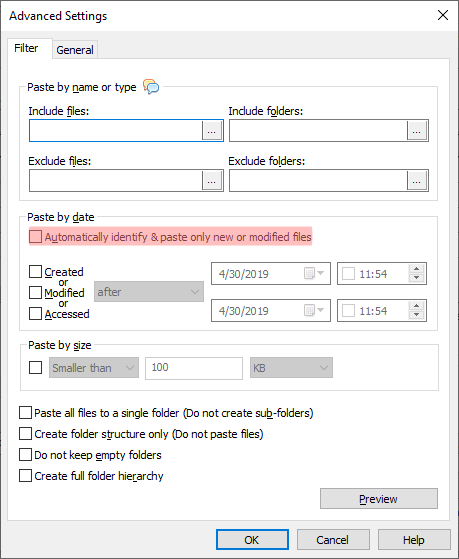459x559 pixels.
Task: Switch to the General tab
Action: tap(75, 50)
